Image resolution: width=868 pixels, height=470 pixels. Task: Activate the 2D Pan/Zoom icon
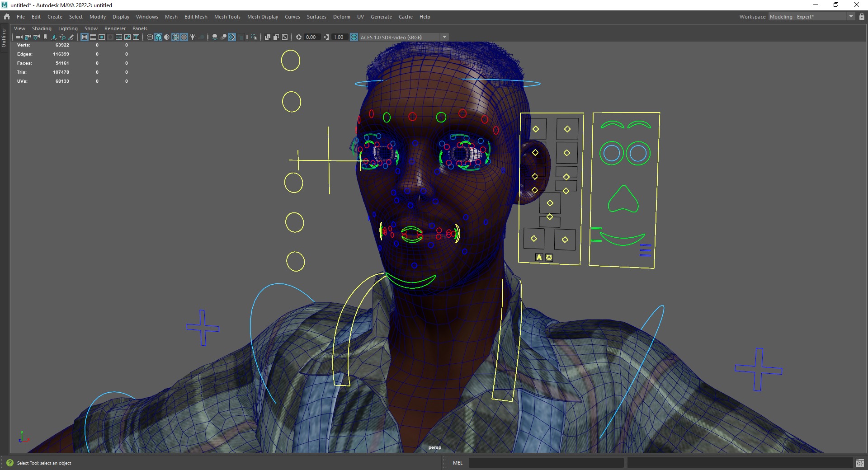[x=62, y=37]
